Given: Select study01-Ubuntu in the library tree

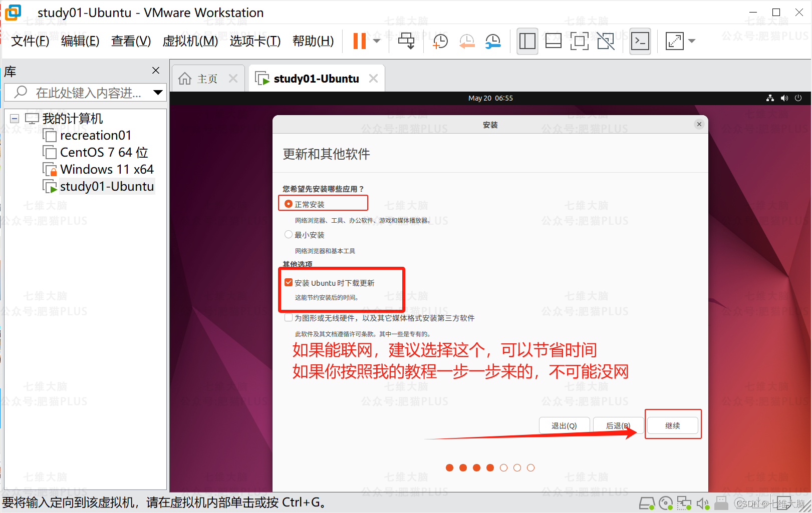Looking at the screenshot, I should click(x=107, y=187).
